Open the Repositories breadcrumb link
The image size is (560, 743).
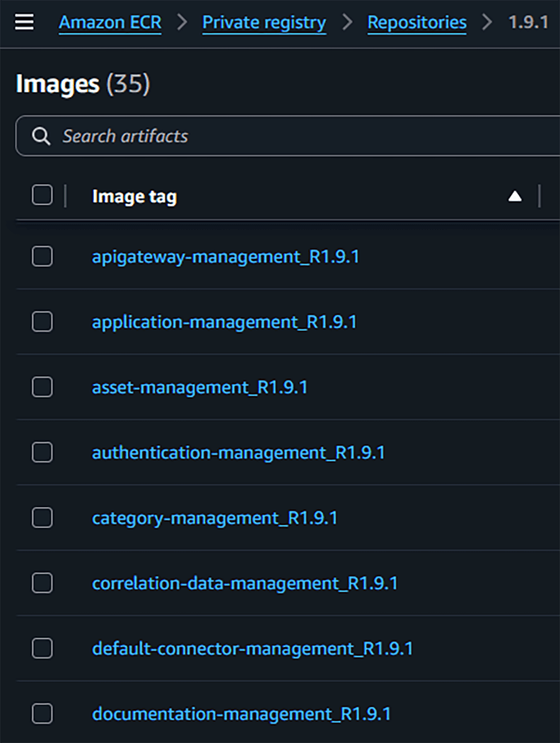[x=417, y=23]
